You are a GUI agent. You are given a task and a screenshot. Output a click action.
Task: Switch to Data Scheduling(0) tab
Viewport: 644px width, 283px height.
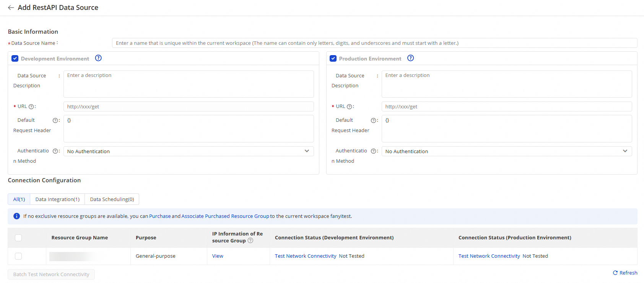pyautogui.click(x=112, y=199)
